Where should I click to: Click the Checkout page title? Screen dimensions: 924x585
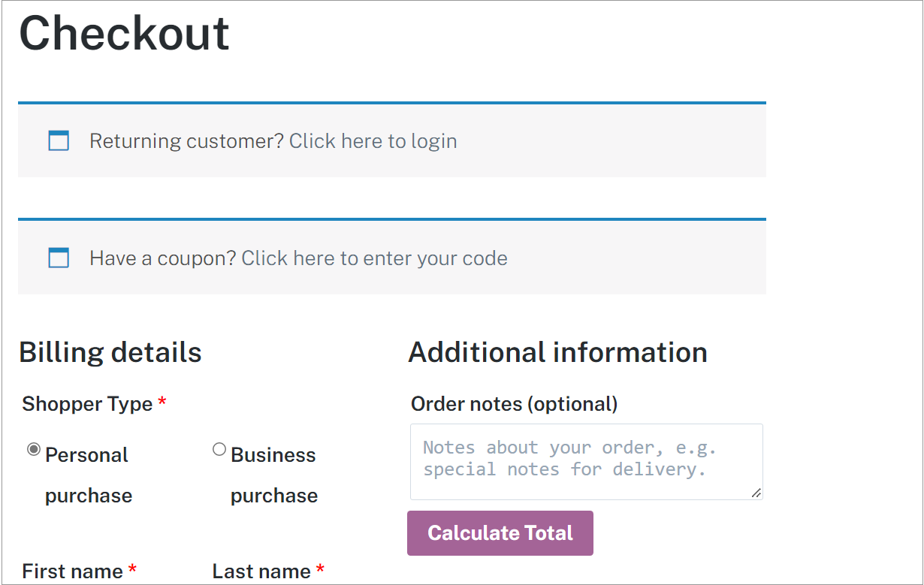(125, 34)
